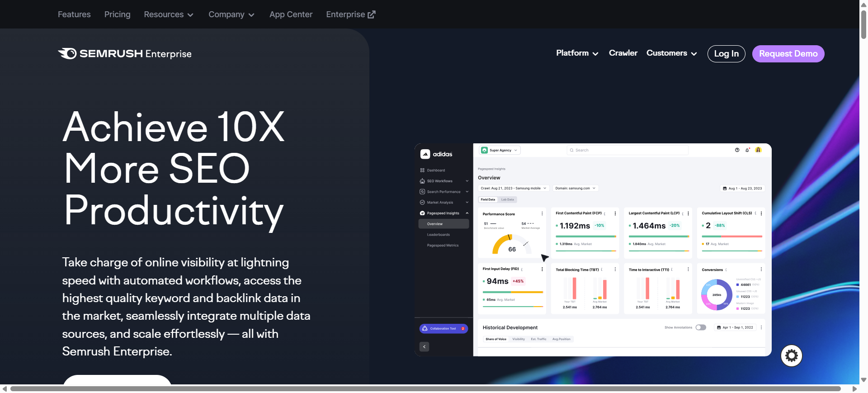Click the Log In button

(726, 54)
